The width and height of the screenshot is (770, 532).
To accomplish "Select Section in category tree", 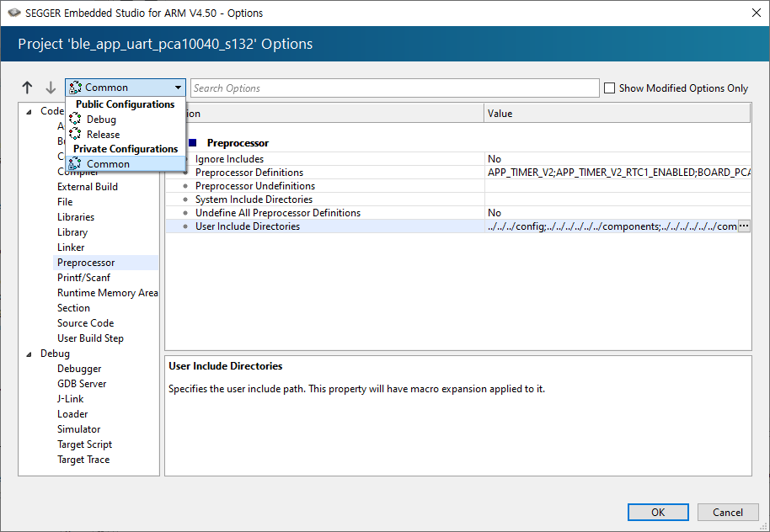I will pos(73,308).
